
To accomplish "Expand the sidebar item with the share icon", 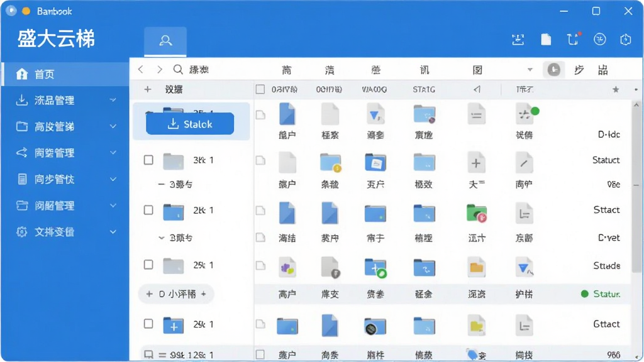I will pyautogui.click(x=113, y=152).
